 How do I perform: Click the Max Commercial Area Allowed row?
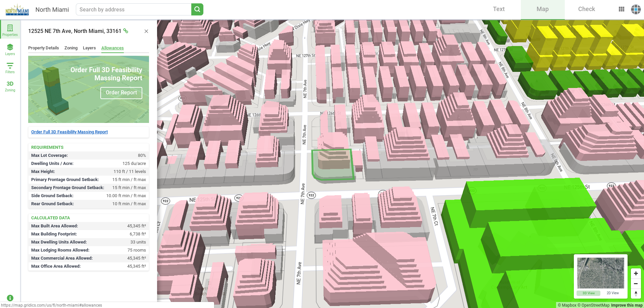tap(89, 258)
